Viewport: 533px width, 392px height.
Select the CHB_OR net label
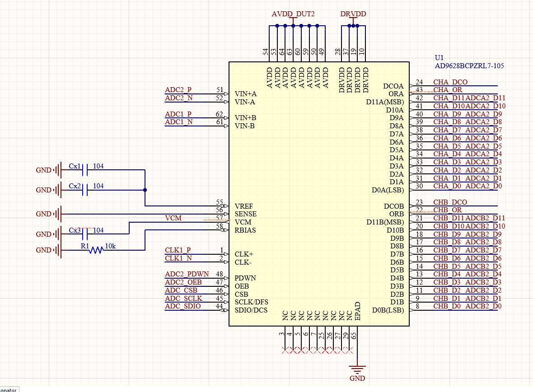coord(447,210)
